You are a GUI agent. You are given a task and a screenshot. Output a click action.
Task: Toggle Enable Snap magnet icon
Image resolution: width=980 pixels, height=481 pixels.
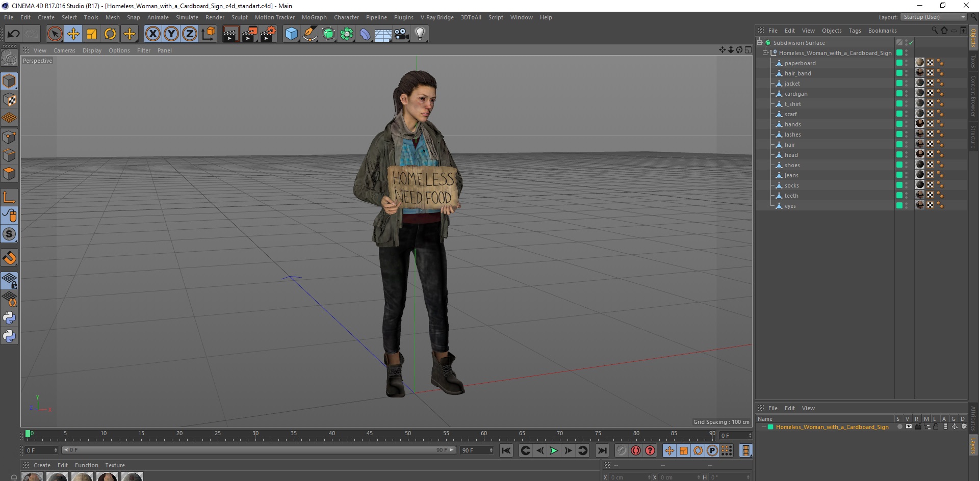9,258
